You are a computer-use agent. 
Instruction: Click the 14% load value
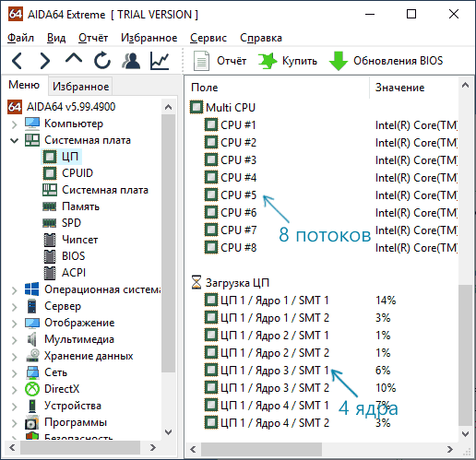386,301
